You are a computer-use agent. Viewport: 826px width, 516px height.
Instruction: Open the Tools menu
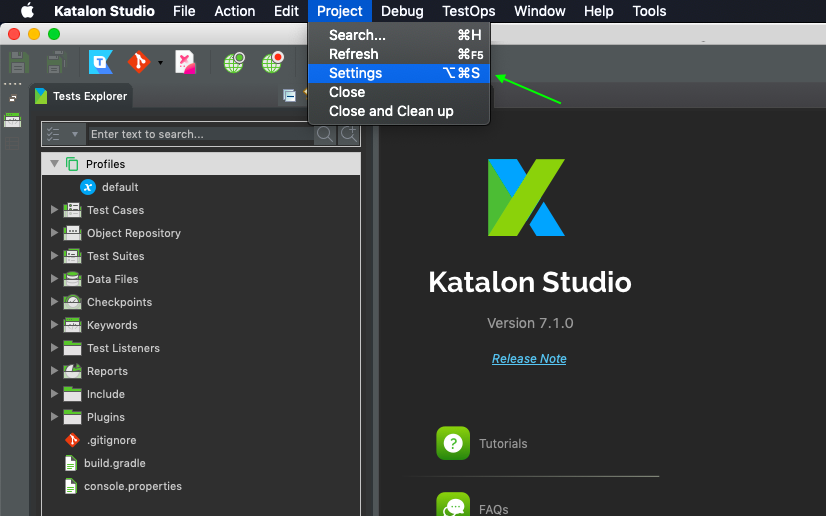click(649, 11)
